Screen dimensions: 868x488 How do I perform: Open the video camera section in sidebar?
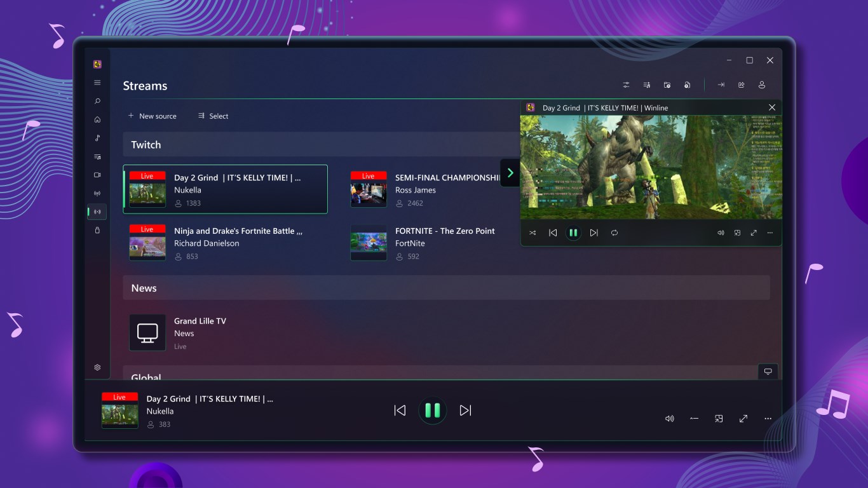pos(97,175)
